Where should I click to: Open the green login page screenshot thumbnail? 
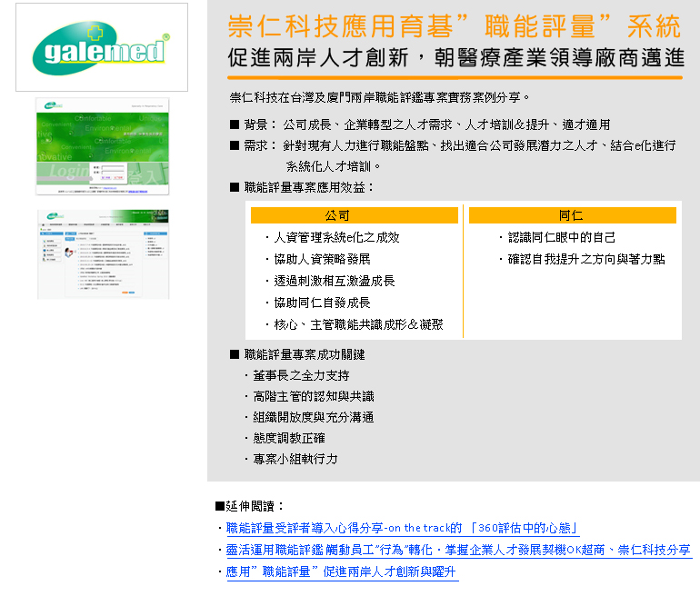pyautogui.click(x=102, y=146)
